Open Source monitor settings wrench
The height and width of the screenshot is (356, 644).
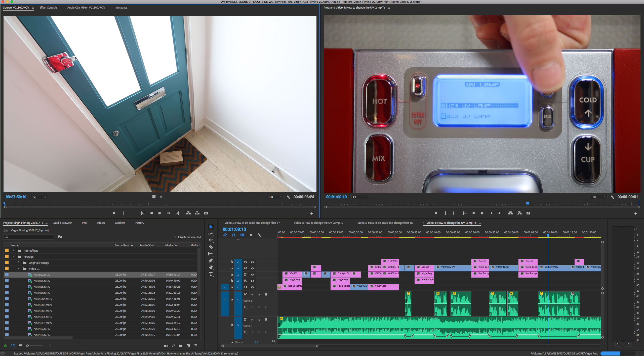288,197
